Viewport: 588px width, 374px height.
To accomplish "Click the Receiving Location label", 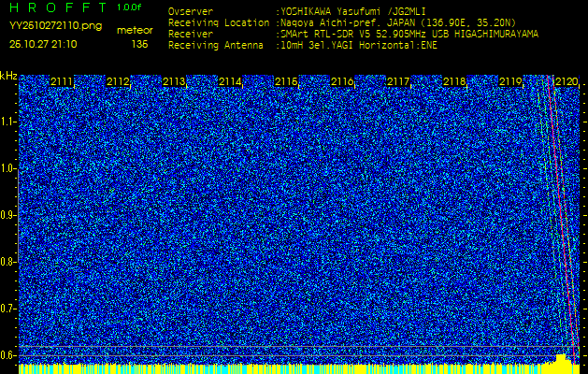I will click(x=219, y=22).
